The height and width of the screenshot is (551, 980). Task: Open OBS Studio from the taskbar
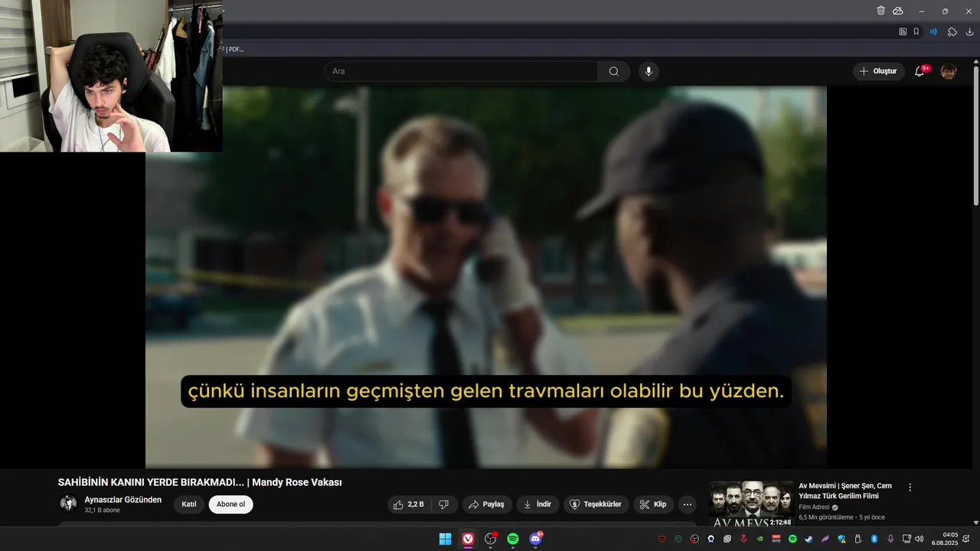491,539
